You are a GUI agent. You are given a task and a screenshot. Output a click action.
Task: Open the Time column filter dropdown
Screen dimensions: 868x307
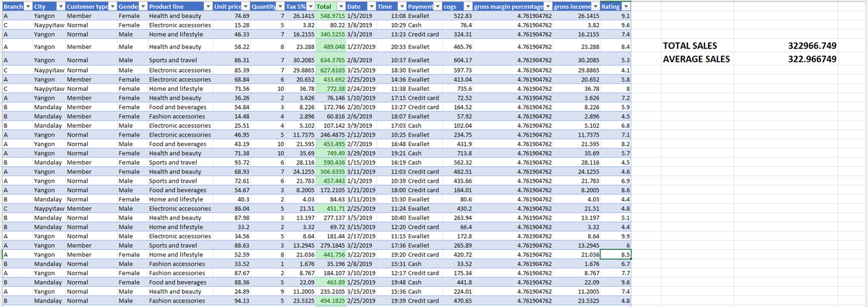point(402,7)
